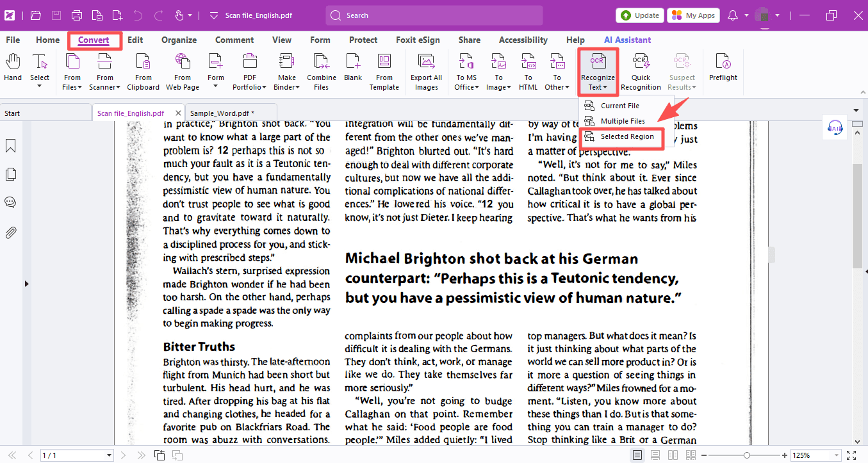Create a Blank PDF

point(353,68)
